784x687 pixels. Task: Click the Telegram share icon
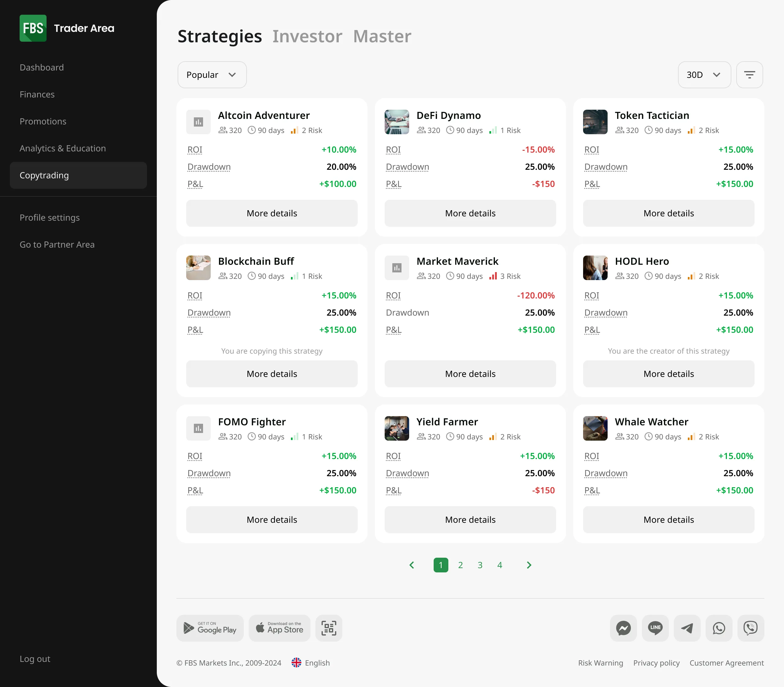coord(687,628)
